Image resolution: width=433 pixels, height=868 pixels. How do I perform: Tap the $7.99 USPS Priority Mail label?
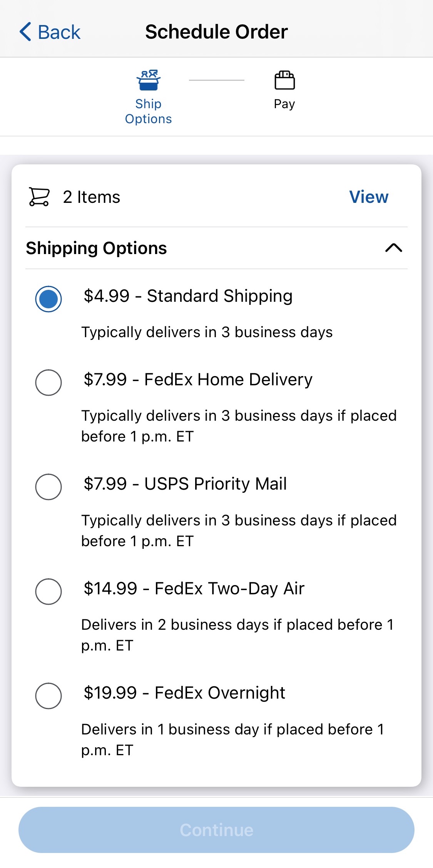185,484
